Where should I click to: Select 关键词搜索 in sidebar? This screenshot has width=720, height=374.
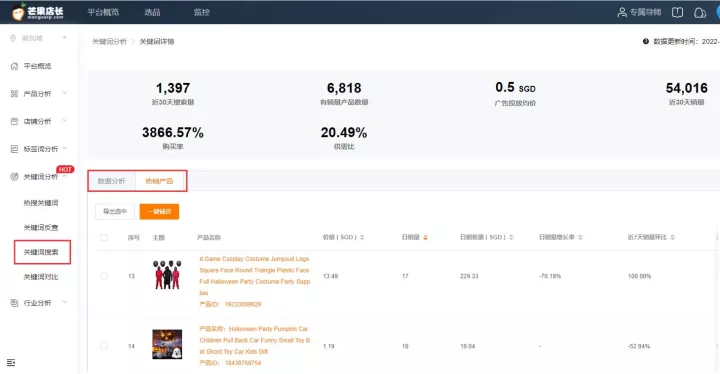pyautogui.click(x=42, y=252)
